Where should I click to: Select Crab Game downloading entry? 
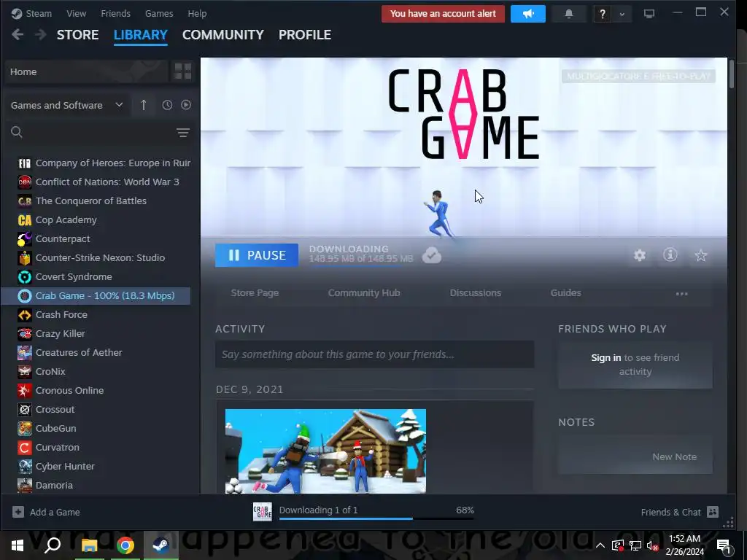pyautogui.click(x=96, y=296)
